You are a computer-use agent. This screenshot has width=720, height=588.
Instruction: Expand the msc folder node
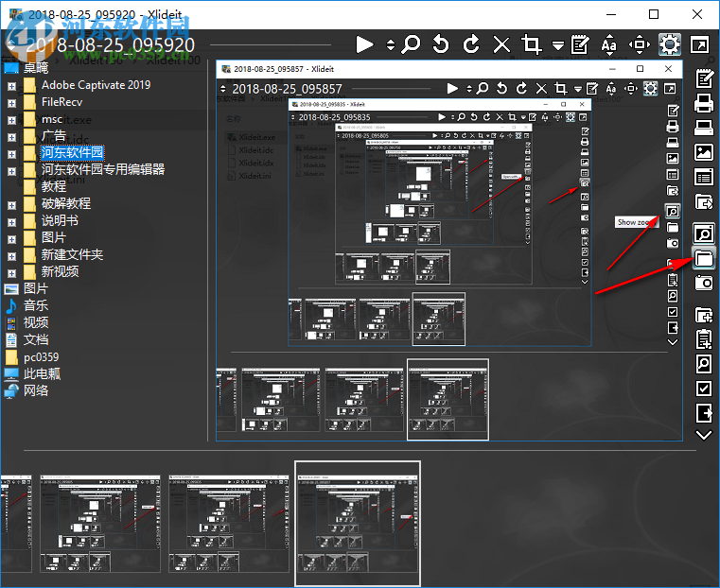click(x=12, y=120)
